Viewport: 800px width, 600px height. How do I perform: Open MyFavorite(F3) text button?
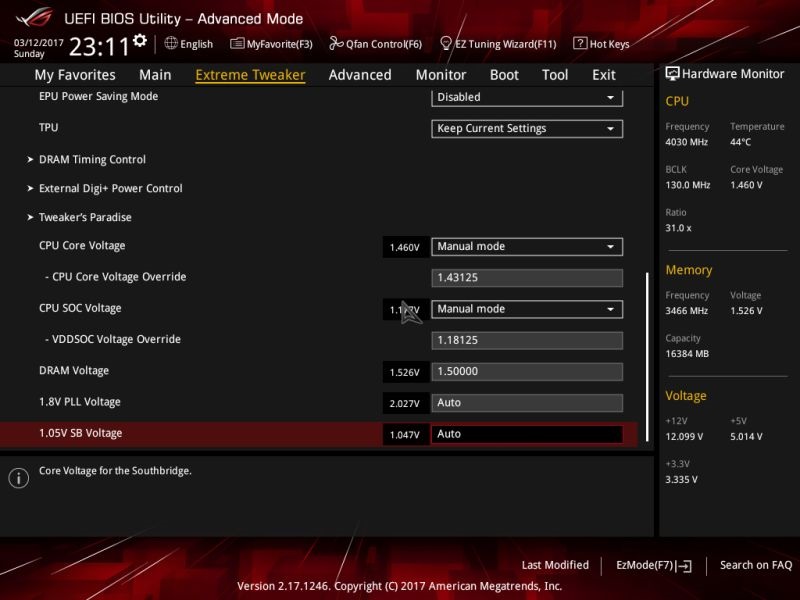(280, 44)
